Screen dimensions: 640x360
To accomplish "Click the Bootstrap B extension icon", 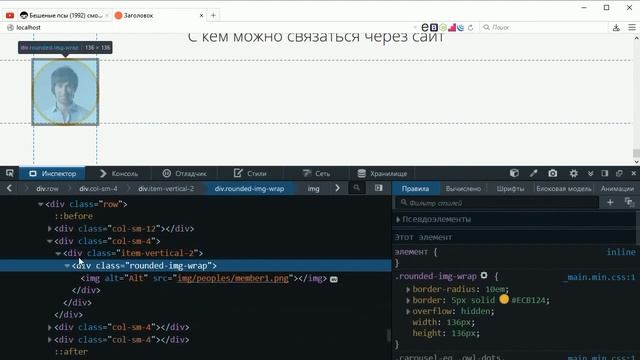I will (434, 27).
